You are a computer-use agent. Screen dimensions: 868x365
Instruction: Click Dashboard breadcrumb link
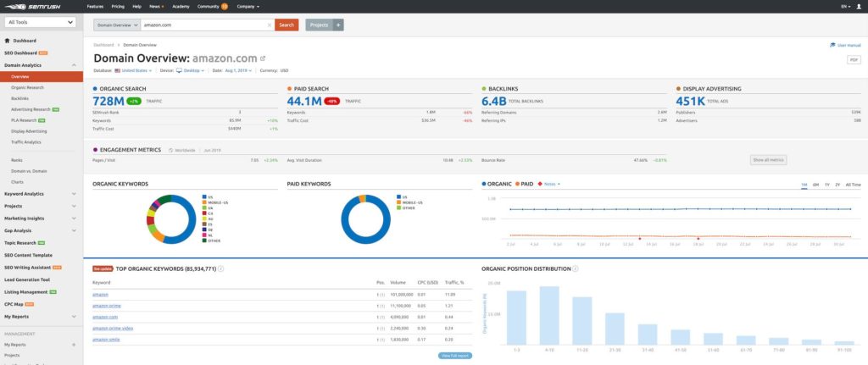point(103,45)
